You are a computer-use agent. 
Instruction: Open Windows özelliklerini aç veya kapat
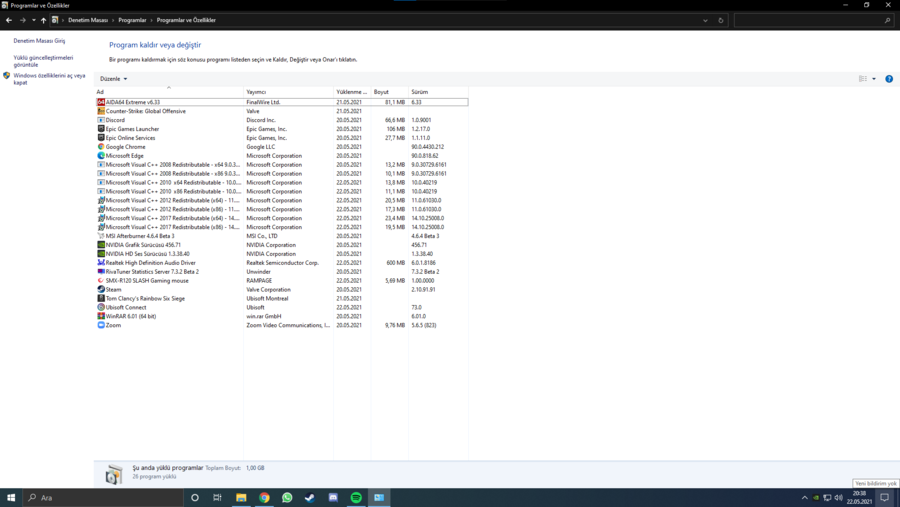click(x=49, y=79)
